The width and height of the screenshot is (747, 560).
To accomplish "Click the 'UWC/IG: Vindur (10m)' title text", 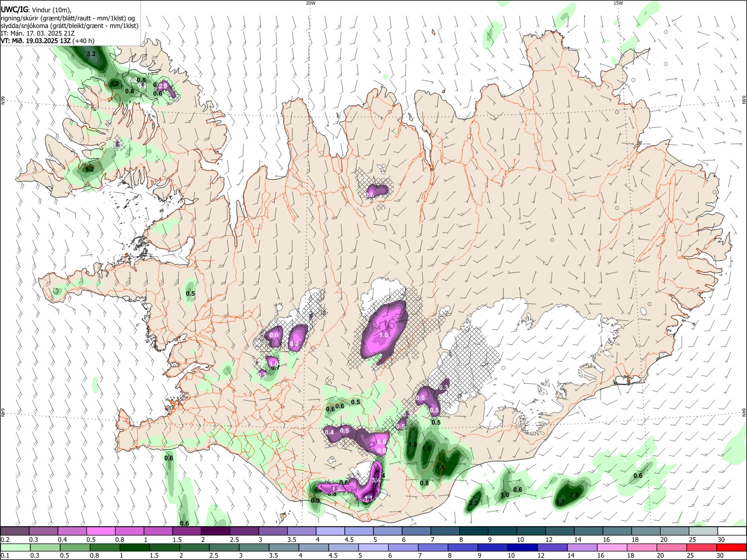I will coord(36,9).
